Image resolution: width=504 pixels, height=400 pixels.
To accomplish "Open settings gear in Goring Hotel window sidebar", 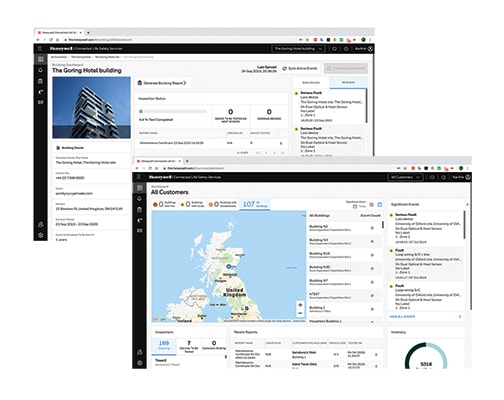I will [41, 235].
